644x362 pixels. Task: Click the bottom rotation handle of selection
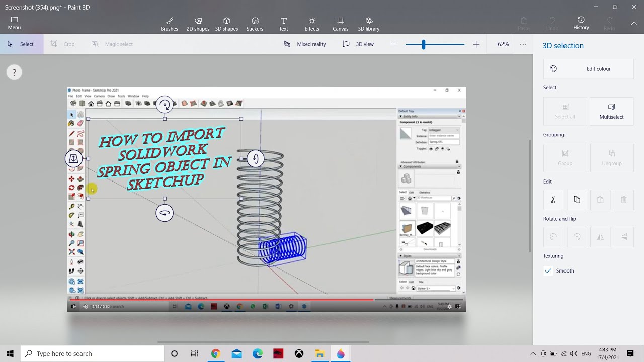pyautogui.click(x=165, y=213)
